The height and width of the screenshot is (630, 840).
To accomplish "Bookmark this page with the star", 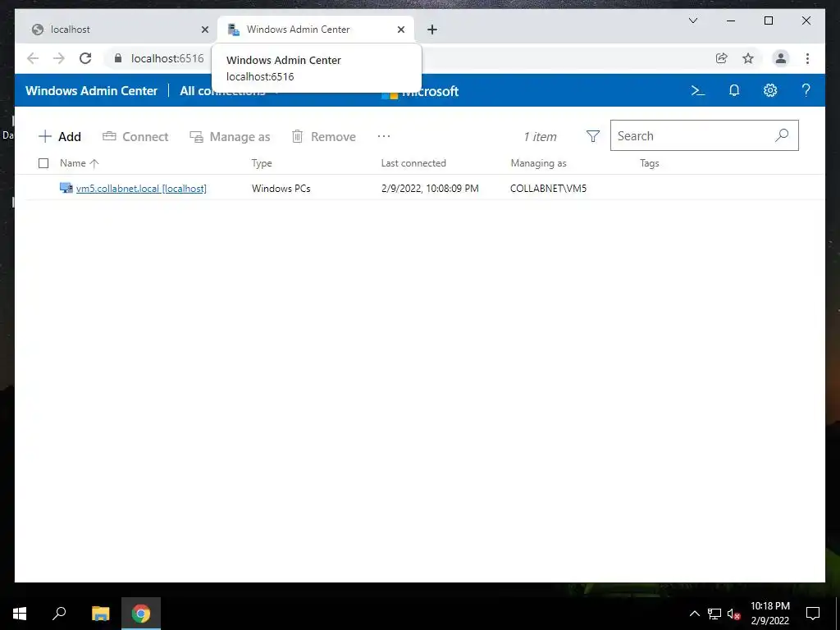I will click(748, 58).
